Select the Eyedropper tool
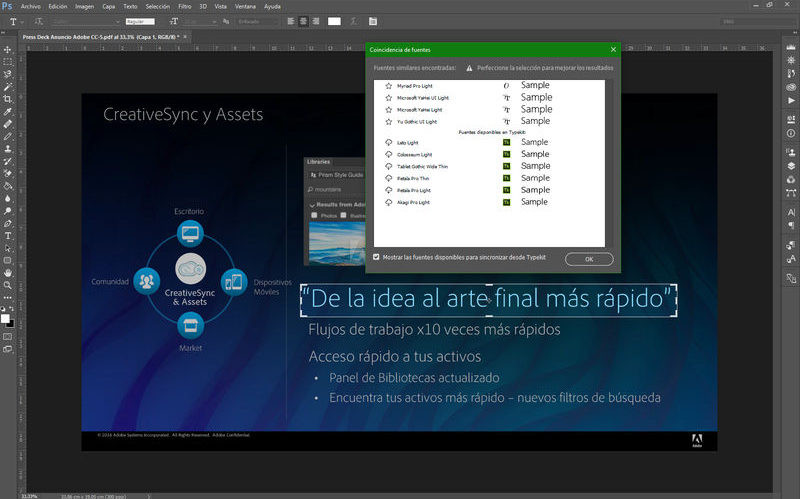Image resolution: width=800 pixels, height=499 pixels. (8, 112)
